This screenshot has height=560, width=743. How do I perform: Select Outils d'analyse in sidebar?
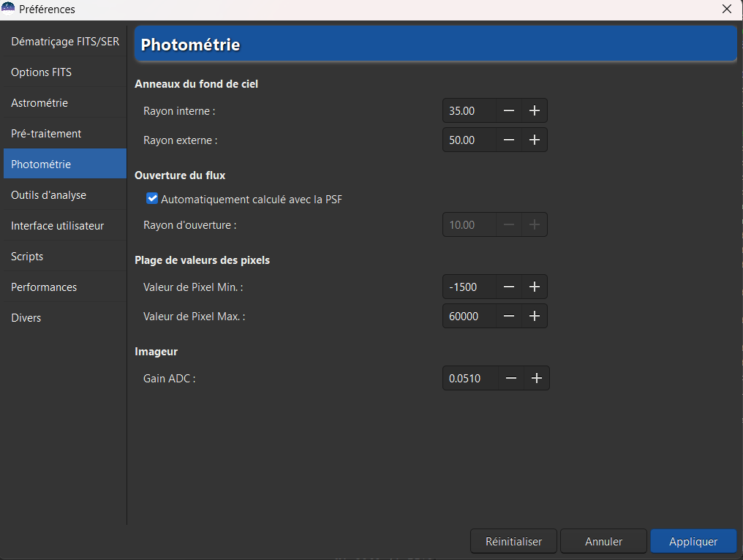[x=48, y=195]
